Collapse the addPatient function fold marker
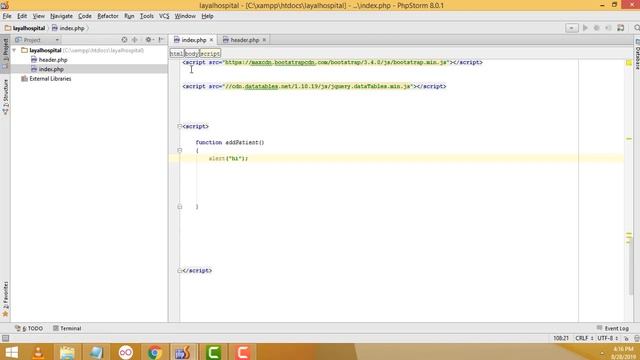This screenshot has height=360, width=640. pos(180,151)
